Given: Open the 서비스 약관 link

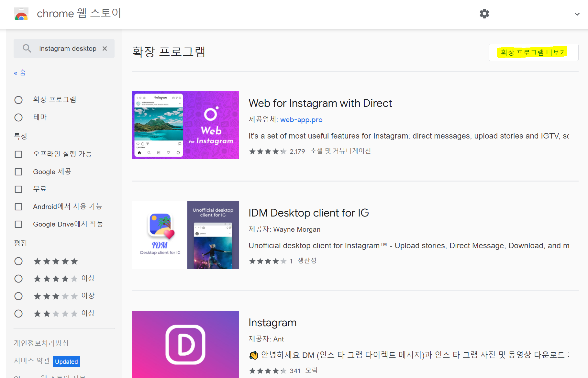Looking at the screenshot, I should pyautogui.click(x=32, y=361).
